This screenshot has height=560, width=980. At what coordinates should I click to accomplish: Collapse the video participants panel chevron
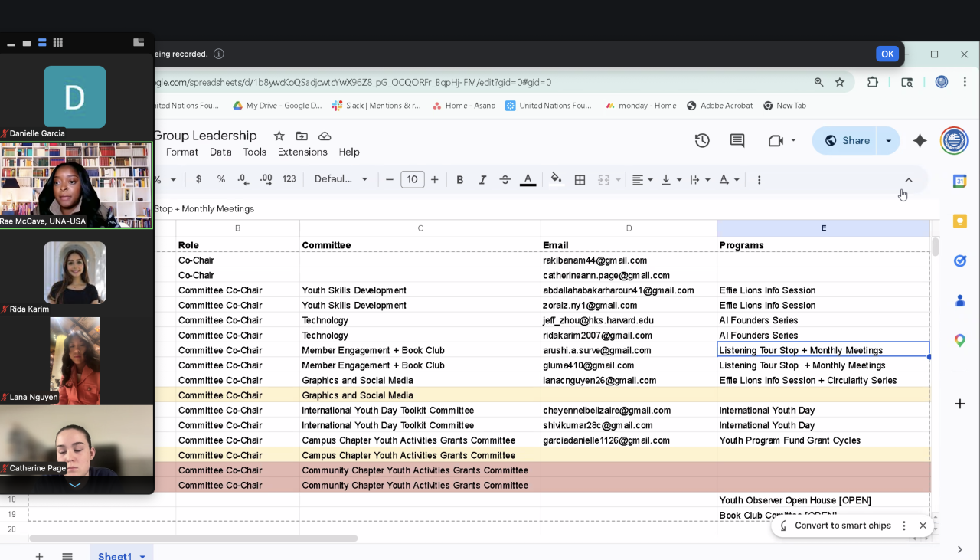tap(74, 485)
